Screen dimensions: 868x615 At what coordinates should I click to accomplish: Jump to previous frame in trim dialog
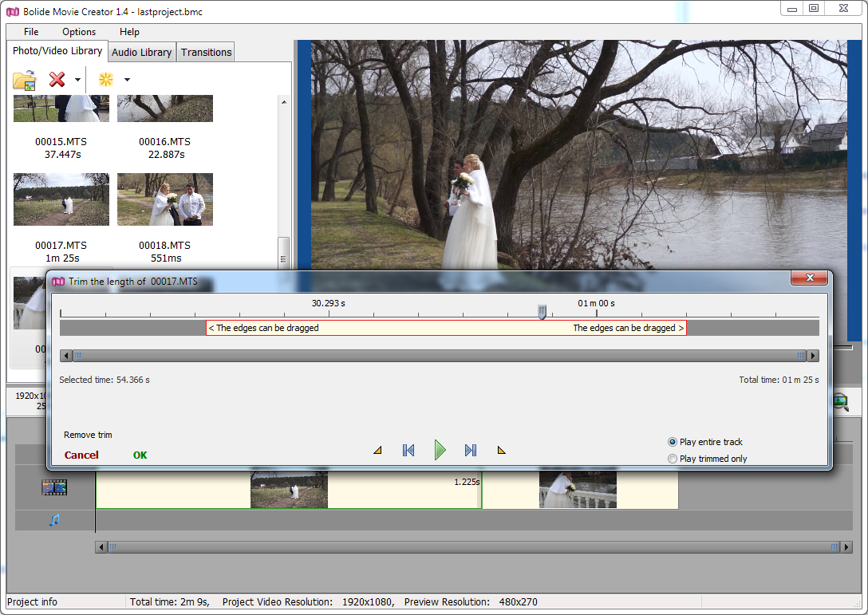pos(408,451)
